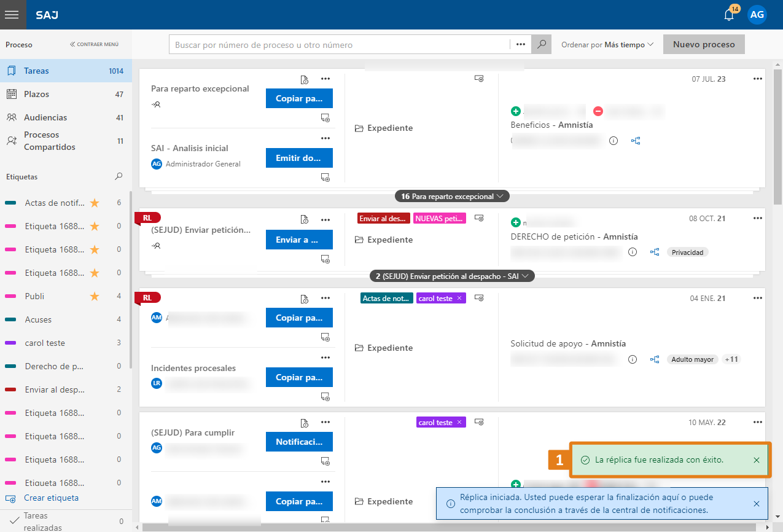
Task: Toggle favorite star on Publi label
Action: (x=95, y=296)
